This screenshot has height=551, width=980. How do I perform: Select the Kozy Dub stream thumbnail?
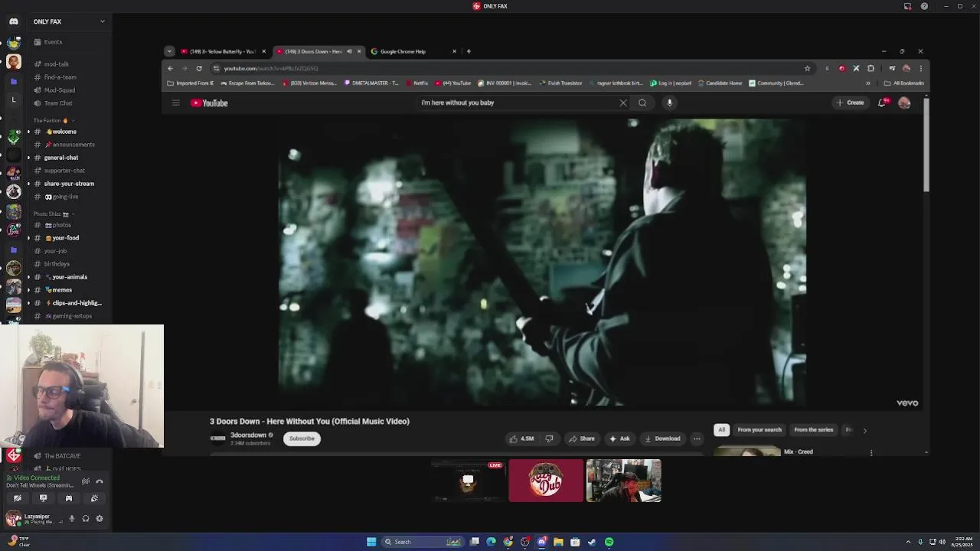[x=546, y=481]
